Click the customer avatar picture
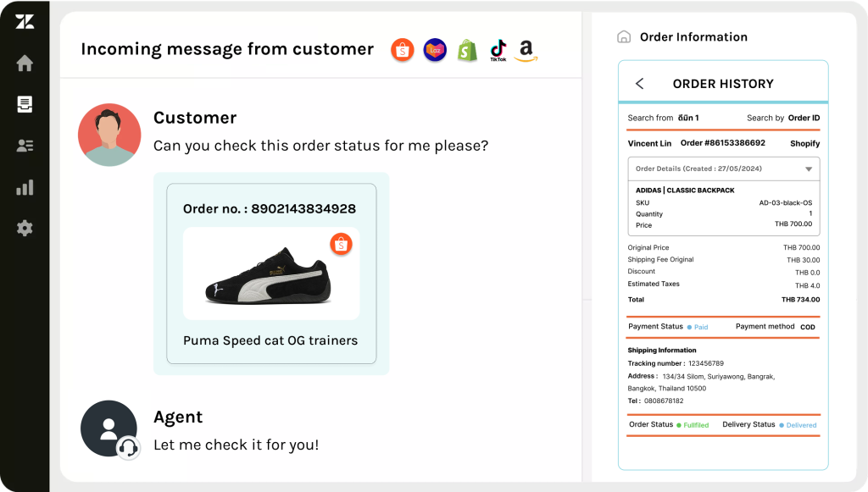868x492 pixels. click(x=109, y=135)
